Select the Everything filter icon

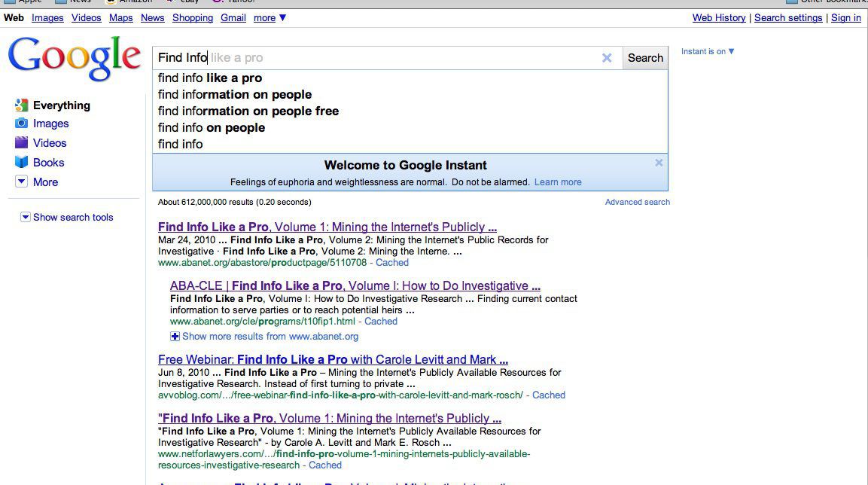[x=22, y=105]
